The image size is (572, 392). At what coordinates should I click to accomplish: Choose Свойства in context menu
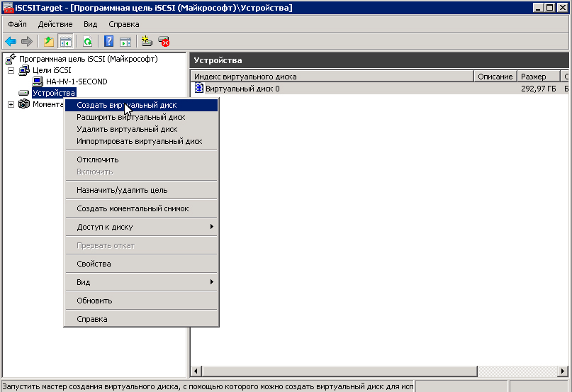[x=142, y=264]
